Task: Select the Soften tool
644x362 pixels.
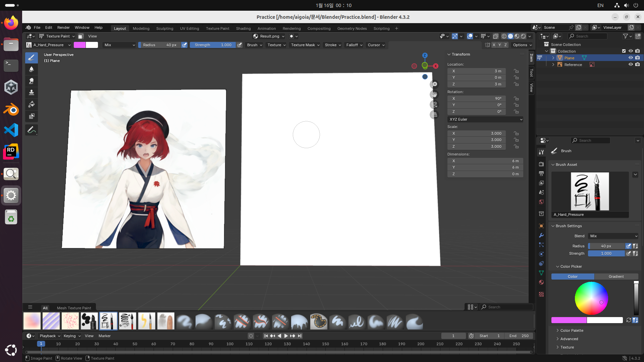Action: pos(32,69)
